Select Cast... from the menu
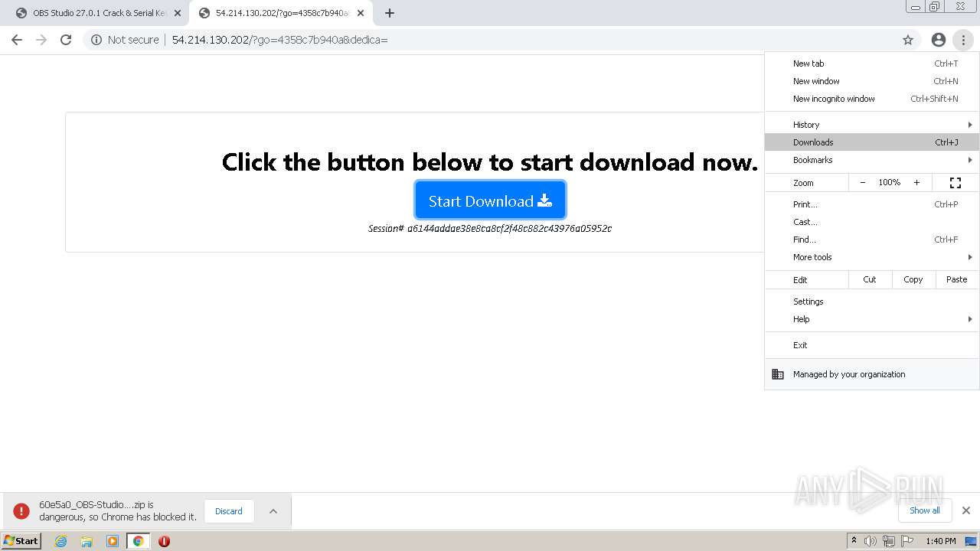This screenshot has height=551, width=980. [872, 222]
